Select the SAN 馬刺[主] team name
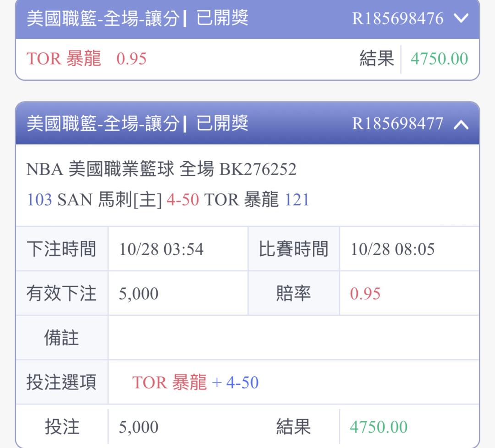The image size is (495, 448). coord(109,200)
